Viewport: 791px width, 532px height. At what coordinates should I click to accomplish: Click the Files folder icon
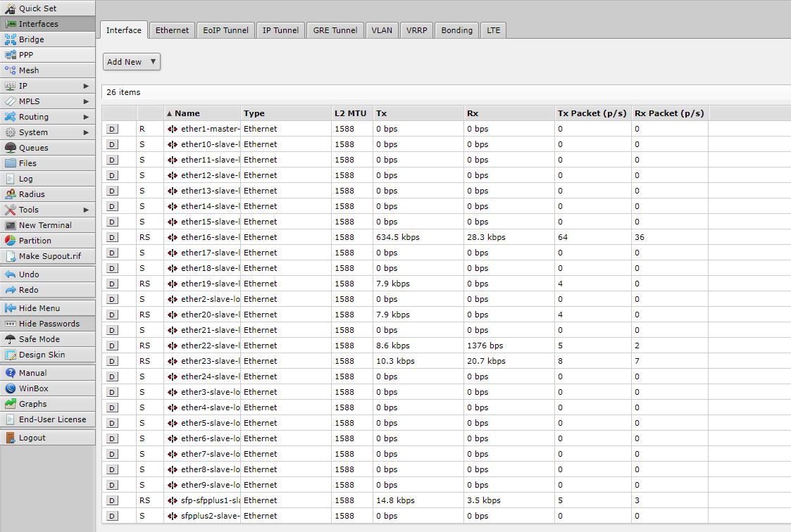[x=10, y=163]
